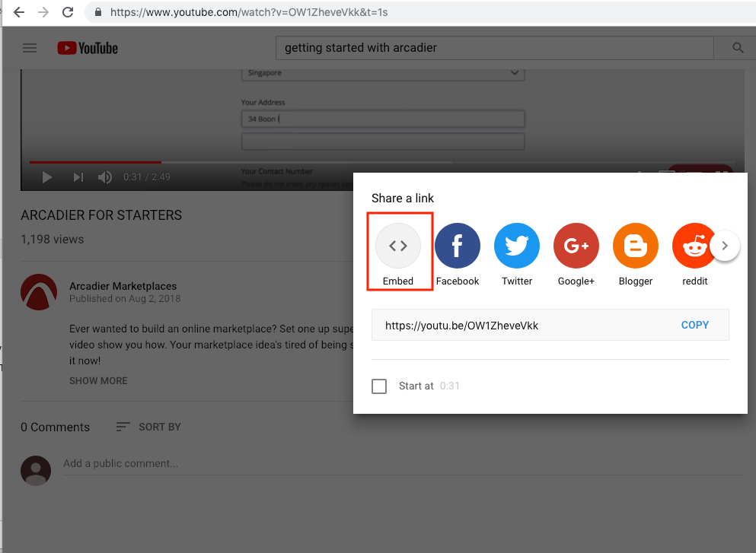Open the YouTube hamburger guide menu
This screenshot has height=553, width=756.
click(30, 48)
